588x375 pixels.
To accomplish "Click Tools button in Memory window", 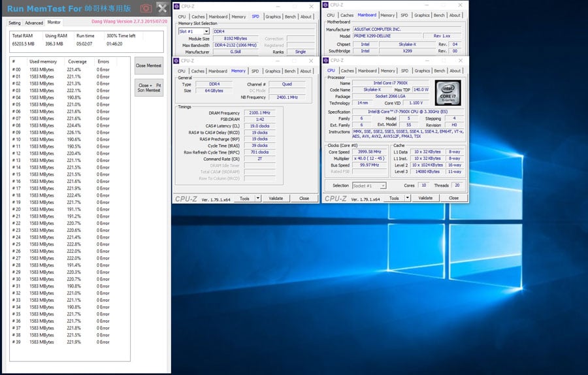I will click(244, 199).
